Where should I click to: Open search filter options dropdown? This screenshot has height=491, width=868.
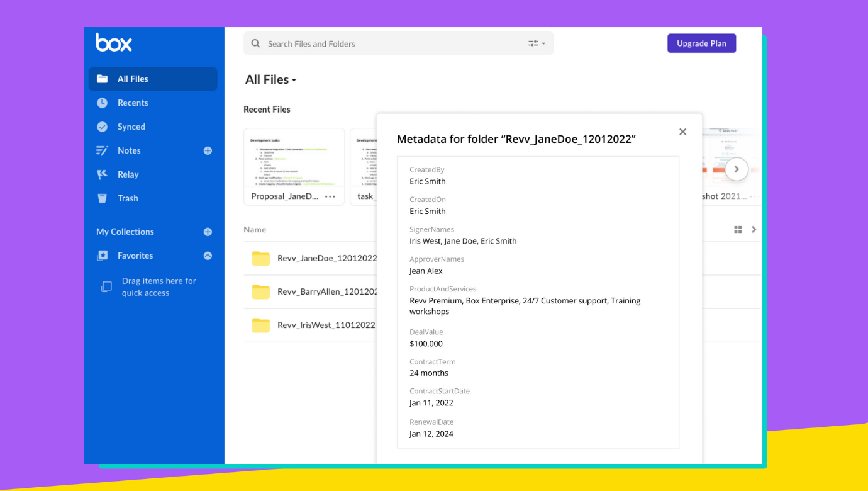point(537,43)
